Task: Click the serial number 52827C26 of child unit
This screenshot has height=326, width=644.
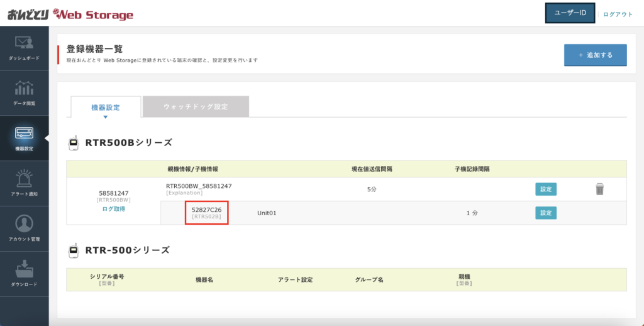Action: [x=206, y=210]
